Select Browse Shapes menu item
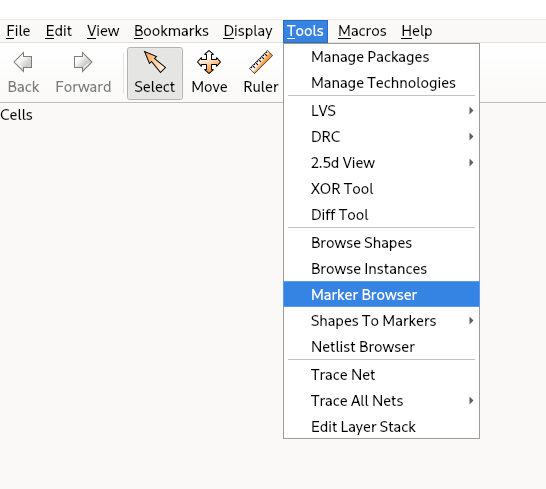546x489 pixels. point(381,243)
